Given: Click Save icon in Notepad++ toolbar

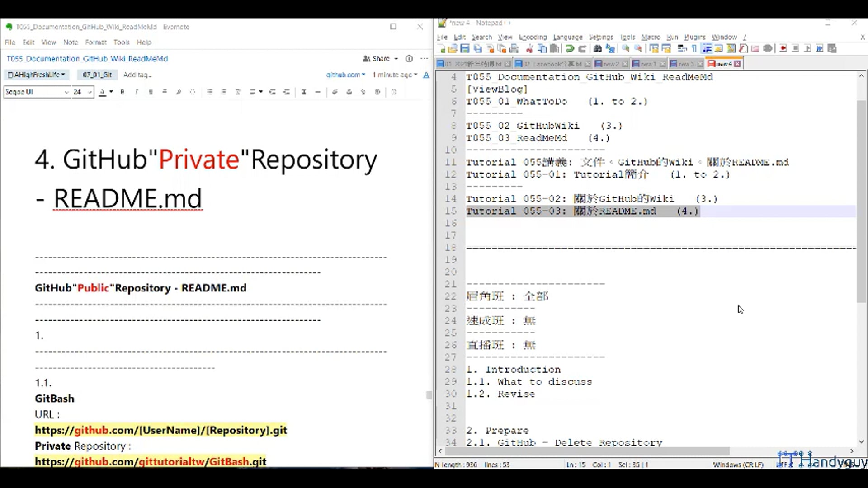Looking at the screenshot, I should [465, 48].
